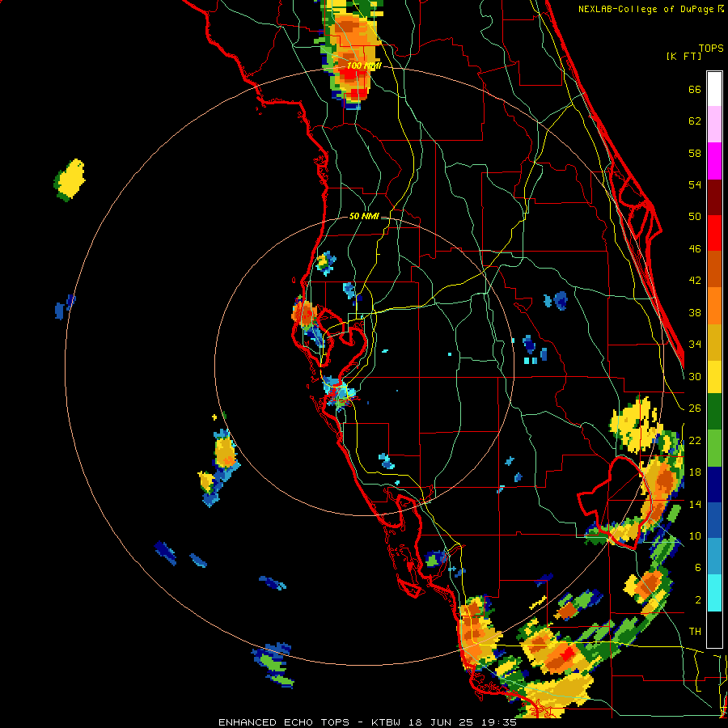Click the legend value 38
Image resolution: width=728 pixels, height=728 pixels.
[695, 313]
